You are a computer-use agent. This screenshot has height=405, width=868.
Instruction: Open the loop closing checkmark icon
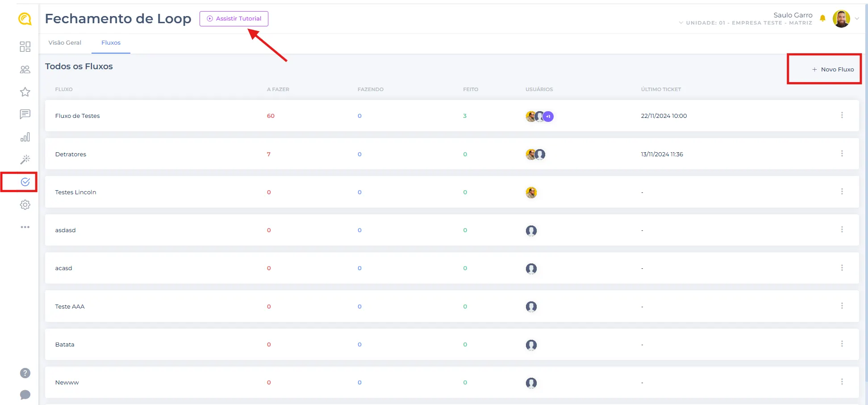pos(25,182)
